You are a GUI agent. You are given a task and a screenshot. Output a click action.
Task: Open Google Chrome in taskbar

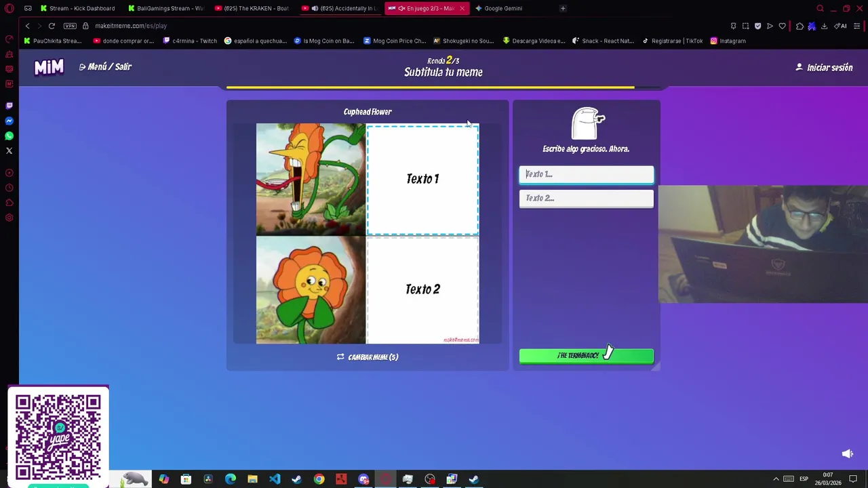point(319,479)
